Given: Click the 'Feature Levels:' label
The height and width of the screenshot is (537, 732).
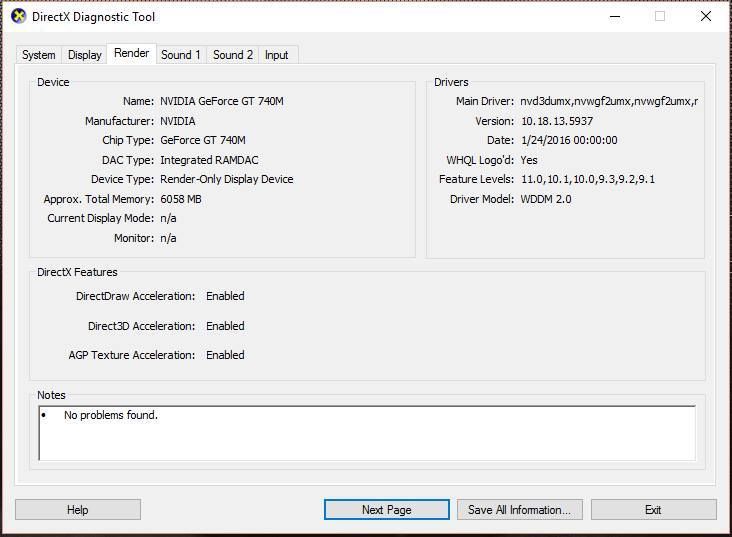Looking at the screenshot, I should (477, 179).
